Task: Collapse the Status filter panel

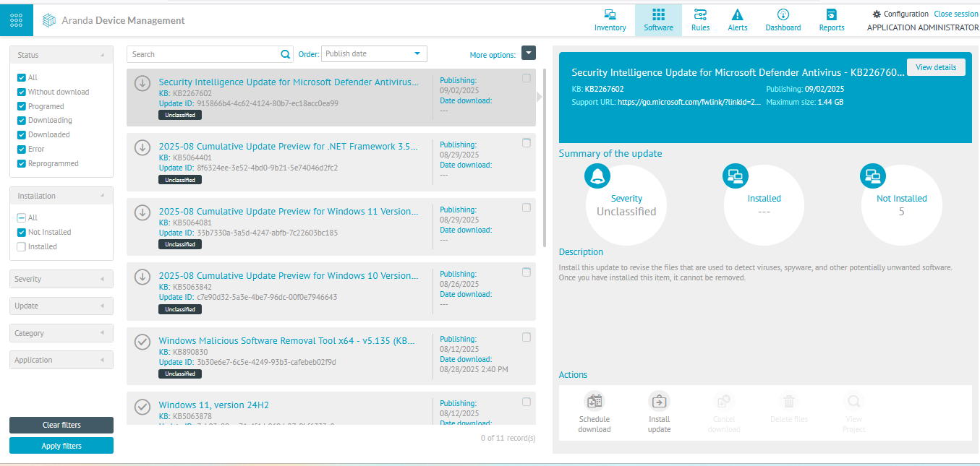Action: pyautogui.click(x=61, y=55)
